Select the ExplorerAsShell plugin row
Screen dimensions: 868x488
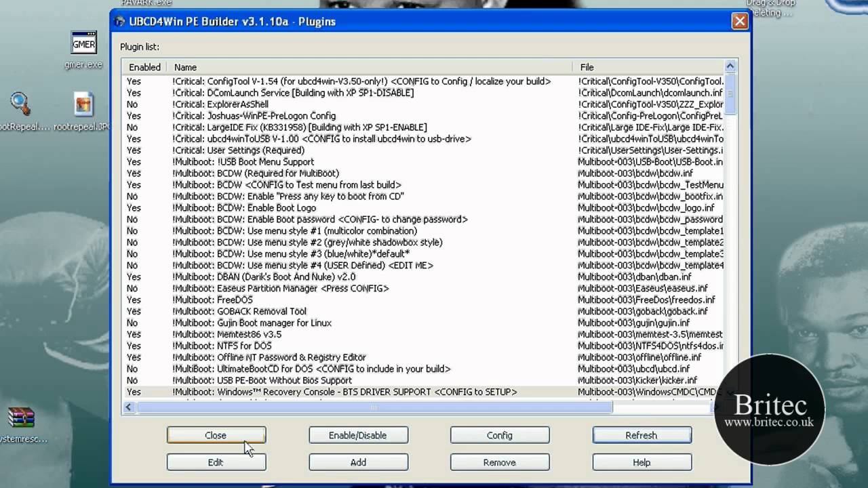(423, 104)
